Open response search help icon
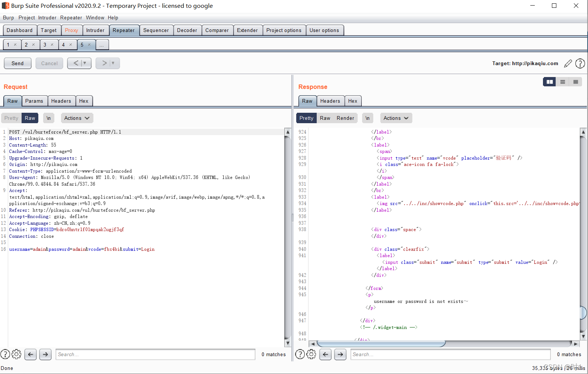588x374 pixels. click(300, 354)
